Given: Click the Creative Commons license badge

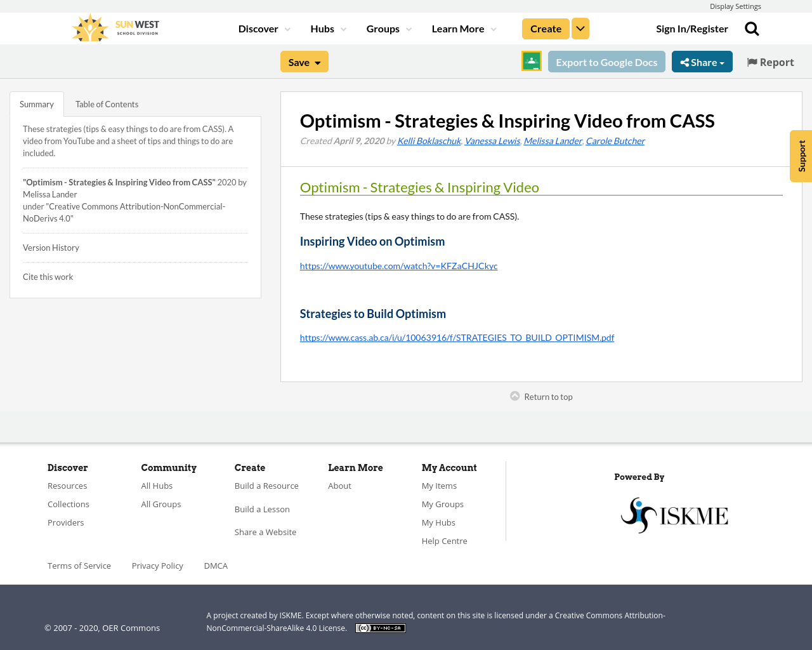Looking at the screenshot, I should [x=380, y=627].
